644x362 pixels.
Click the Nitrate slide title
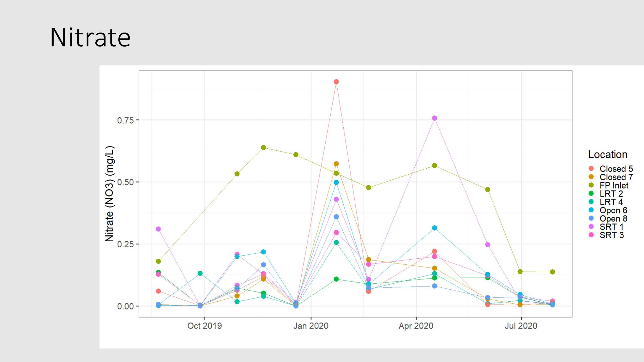click(90, 38)
